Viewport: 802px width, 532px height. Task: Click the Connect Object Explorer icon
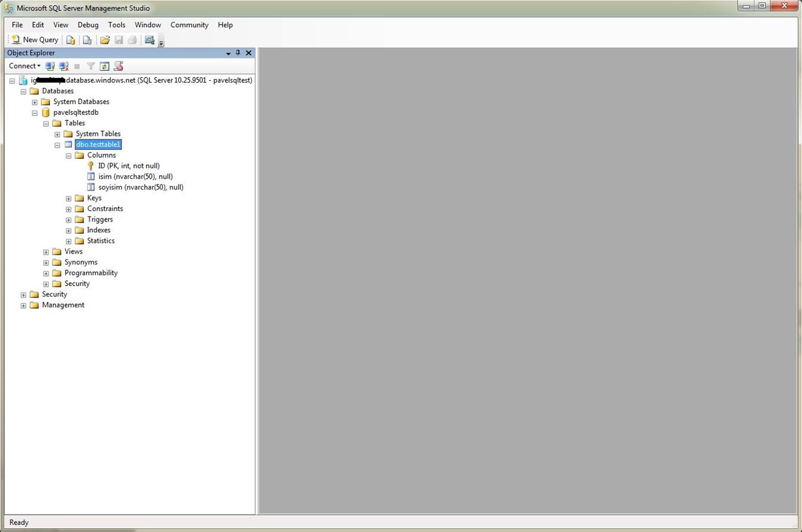(x=50, y=66)
